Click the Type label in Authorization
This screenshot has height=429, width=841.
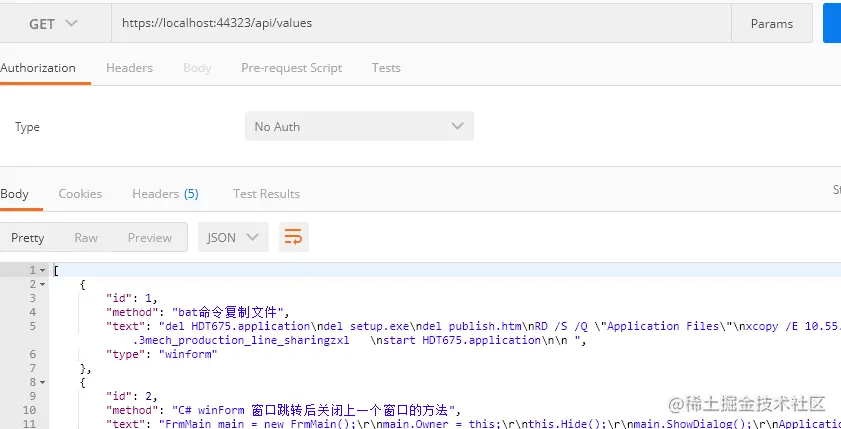(x=27, y=127)
